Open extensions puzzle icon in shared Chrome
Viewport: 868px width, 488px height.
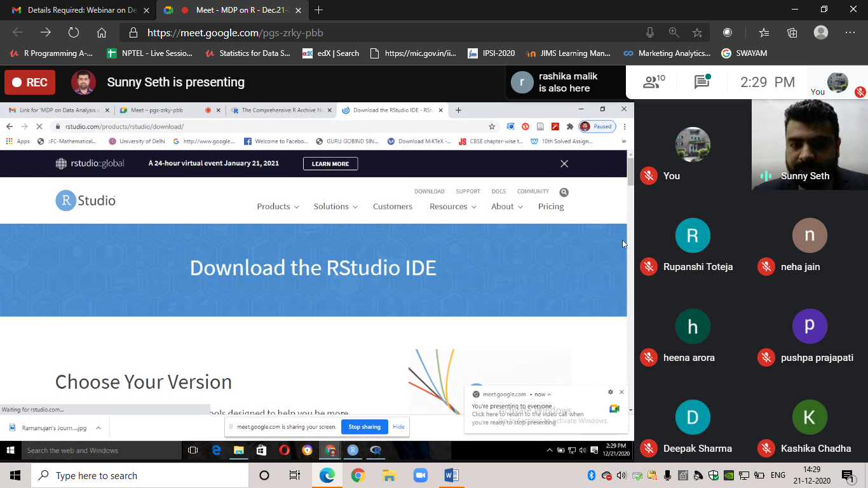click(570, 126)
